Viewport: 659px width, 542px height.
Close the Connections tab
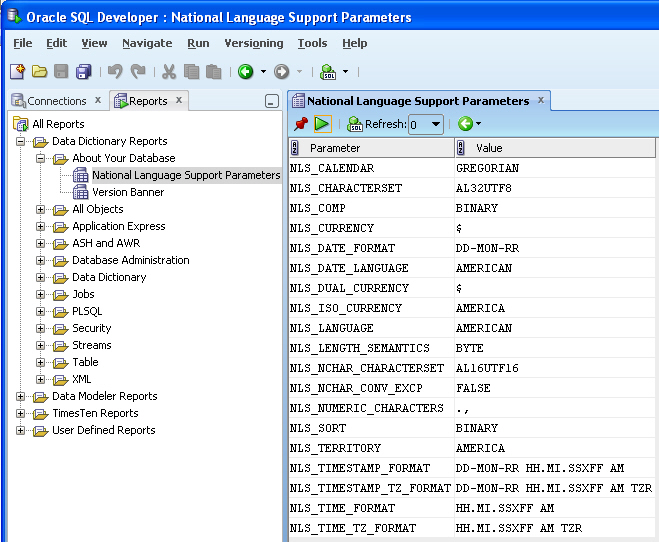click(x=98, y=100)
